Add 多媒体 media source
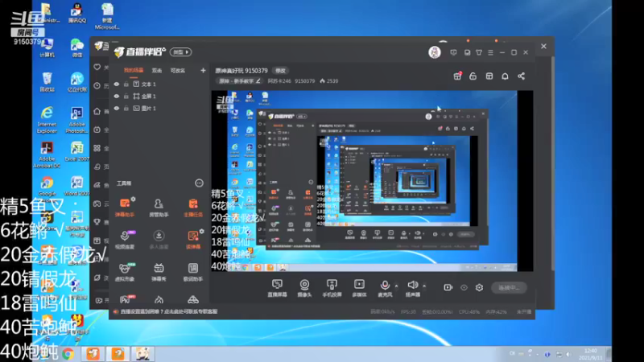Viewport: 644px width, 362px height. click(x=359, y=288)
